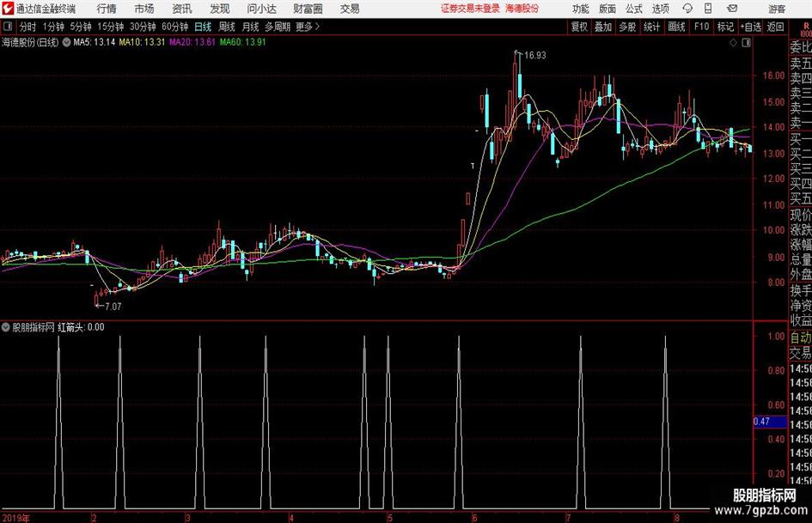Click the 海德股份(日线) chart title
The height and width of the screenshot is (523, 812).
click(30, 42)
